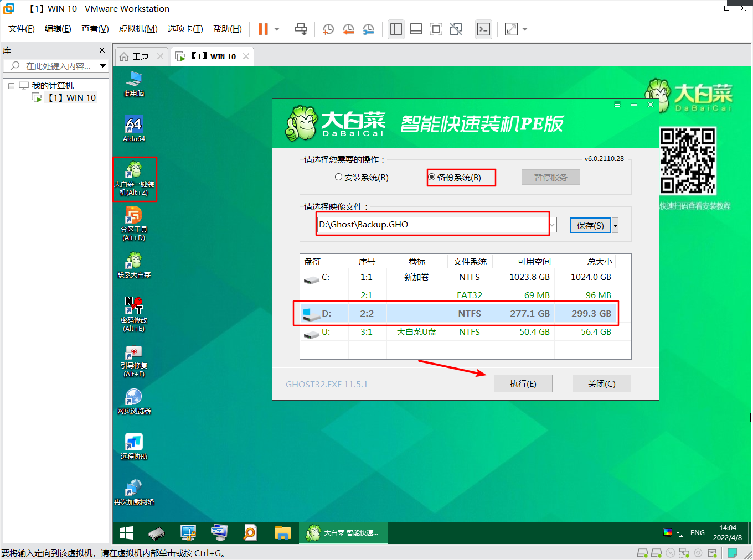Open the 编辑(E) menu

click(58, 29)
